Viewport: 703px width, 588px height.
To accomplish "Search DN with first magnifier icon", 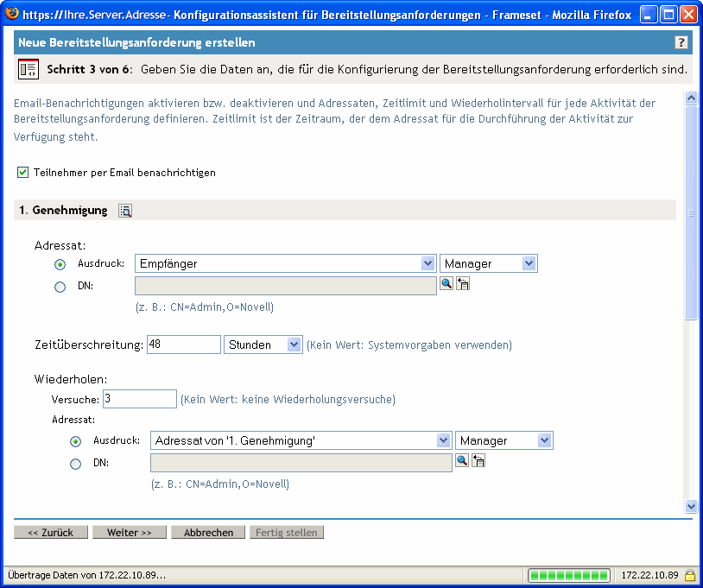I will click(446, 284).
